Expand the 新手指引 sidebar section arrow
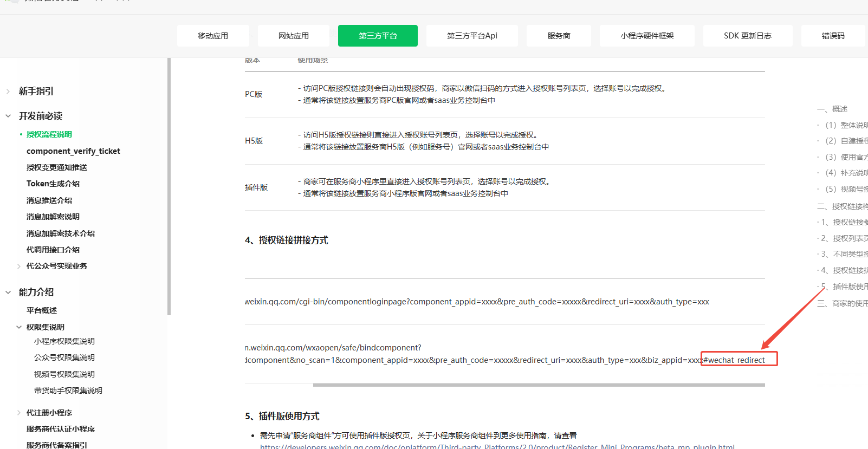Image resolution: width=868 pixels, height=449 pixels. 8,92
